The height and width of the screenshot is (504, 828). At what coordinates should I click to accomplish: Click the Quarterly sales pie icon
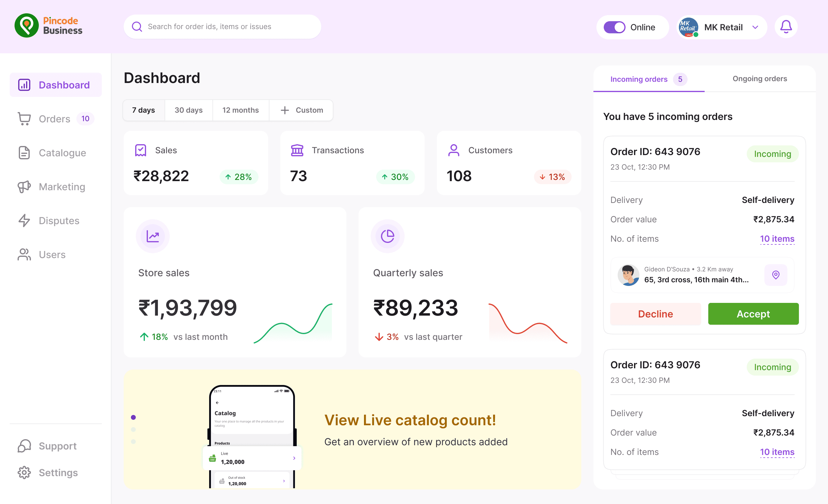[387, 236]
